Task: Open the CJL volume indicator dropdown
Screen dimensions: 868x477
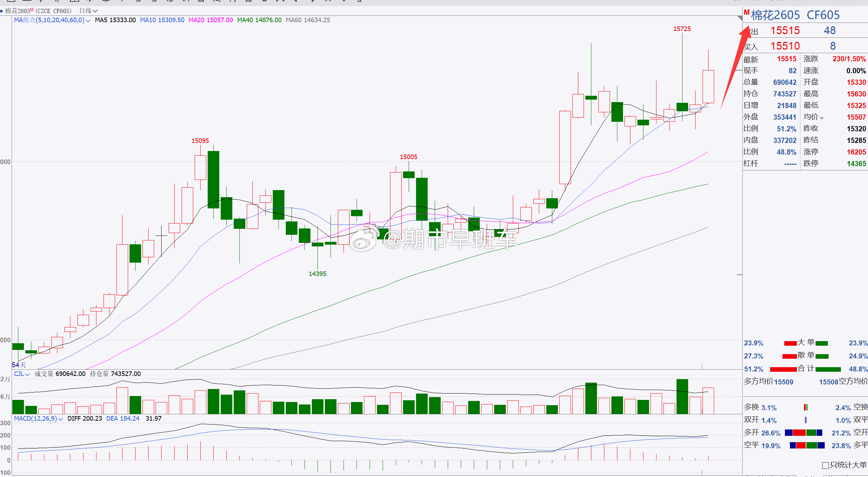Action: 27,374
